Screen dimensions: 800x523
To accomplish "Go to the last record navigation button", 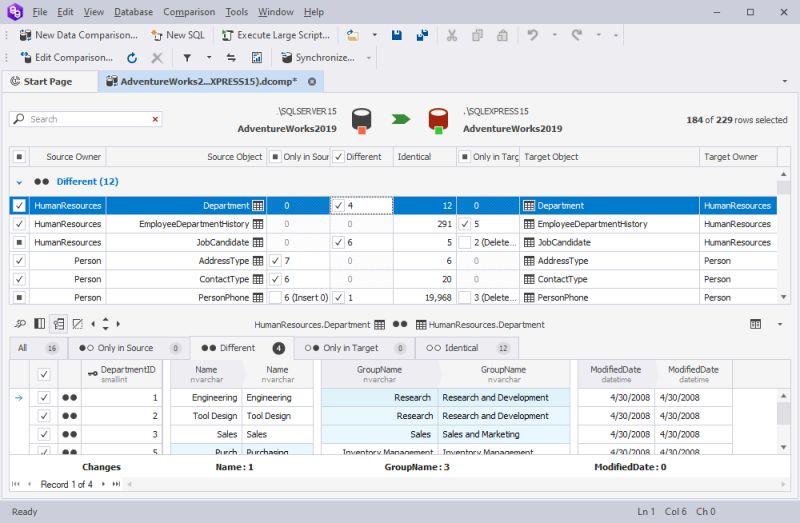I will (x=116, y=484).
